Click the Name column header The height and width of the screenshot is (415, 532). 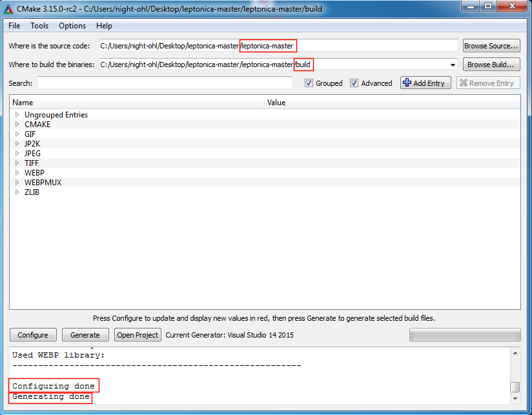[x=137, y=103]
